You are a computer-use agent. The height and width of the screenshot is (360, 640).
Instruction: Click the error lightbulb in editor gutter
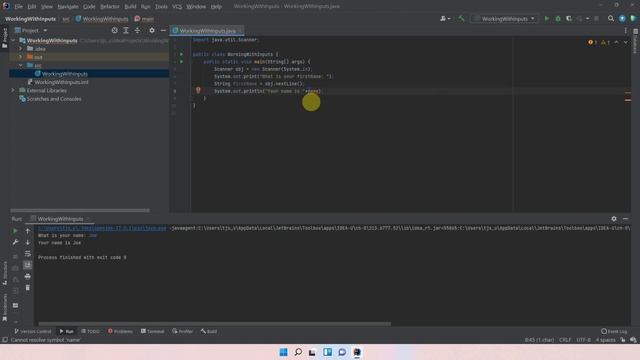pyautogui.click(x=198, y=91)
